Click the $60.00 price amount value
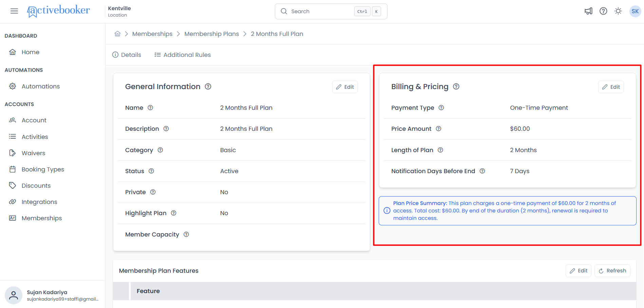644x308 pixels. (520, 129)
